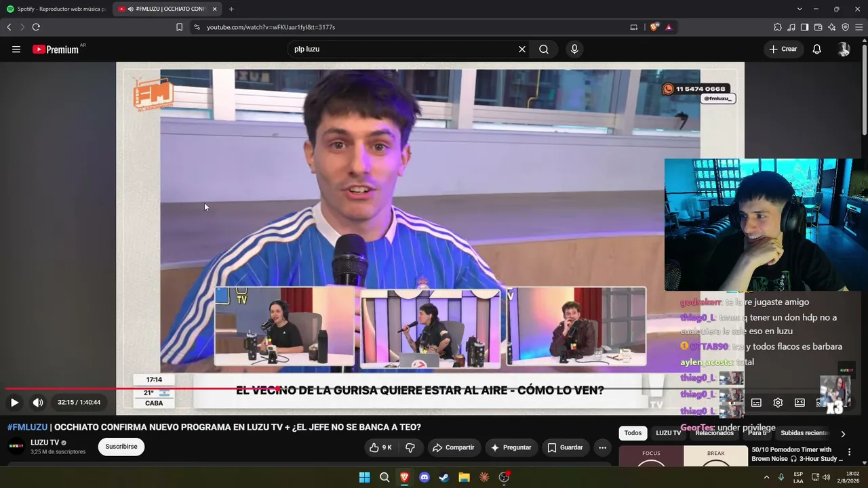
Task: Toggle subtitles on the video player
Action: (756, 403)
